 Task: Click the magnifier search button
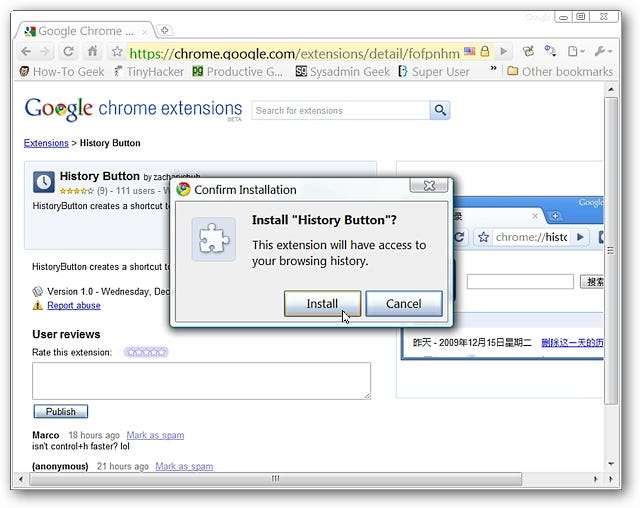[x=440, y=110]
